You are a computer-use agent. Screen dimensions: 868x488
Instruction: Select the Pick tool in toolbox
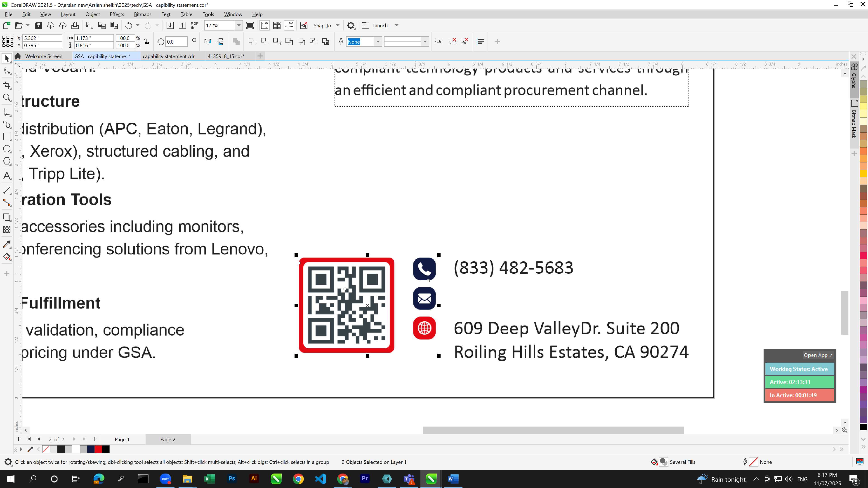[7, 58]
